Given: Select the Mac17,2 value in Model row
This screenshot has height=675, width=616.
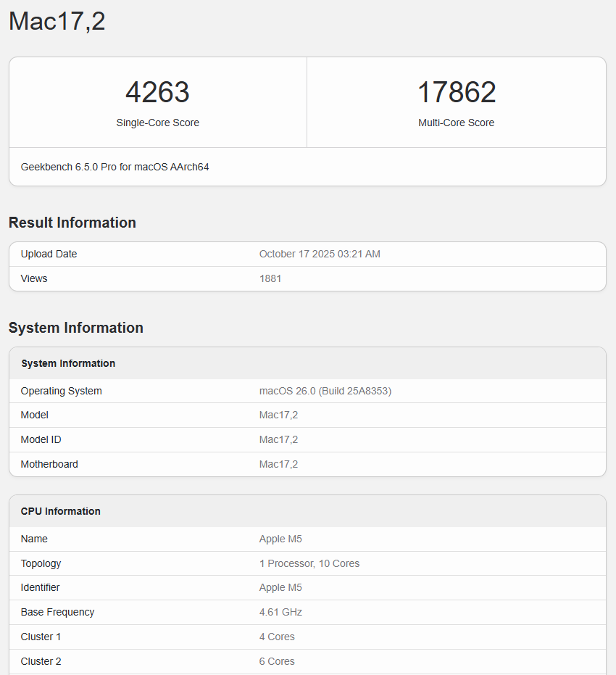Looking at the screenshot, I should click(x=278, y=415).
